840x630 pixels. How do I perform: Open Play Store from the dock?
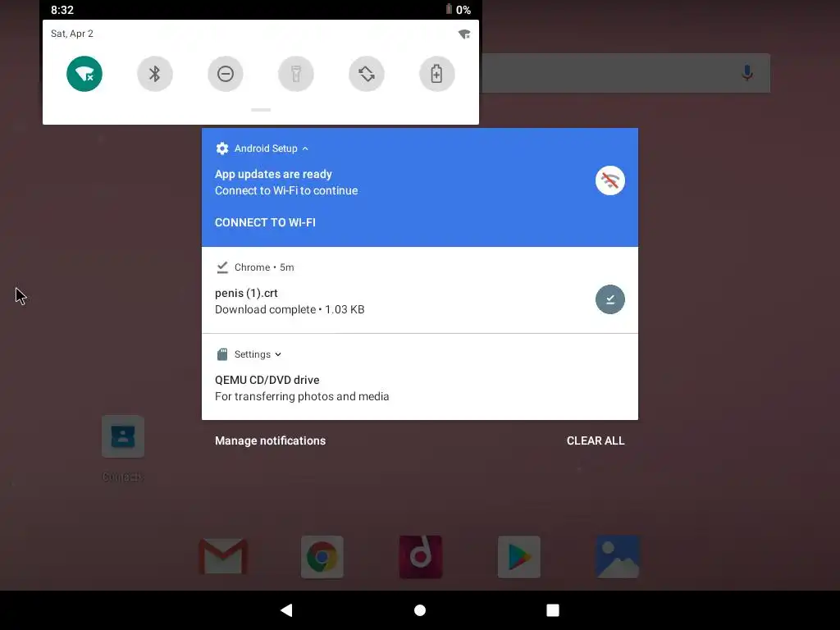(519, 557)
